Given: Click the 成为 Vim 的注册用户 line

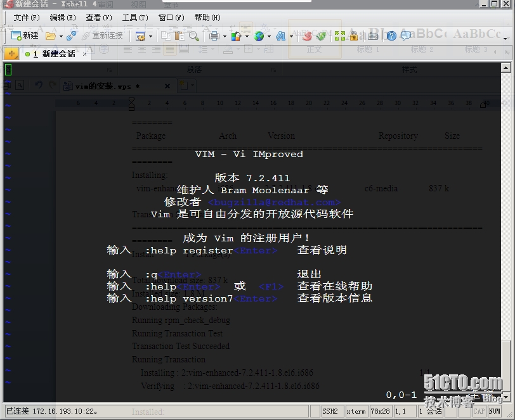Looking at the screenshot, I should pyautogui.click(x=246, y=238).
